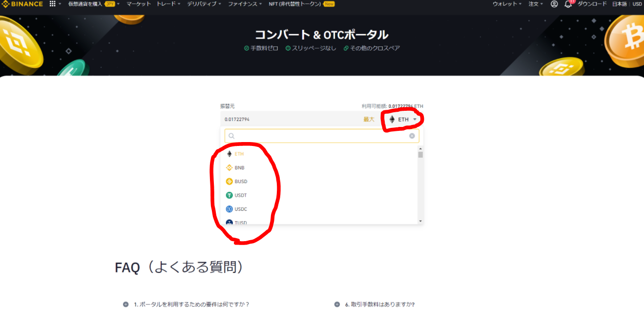The height and width of the screenshot is (309, 644).
Task: Click the Binance logo
Action: tap(22, 4)
